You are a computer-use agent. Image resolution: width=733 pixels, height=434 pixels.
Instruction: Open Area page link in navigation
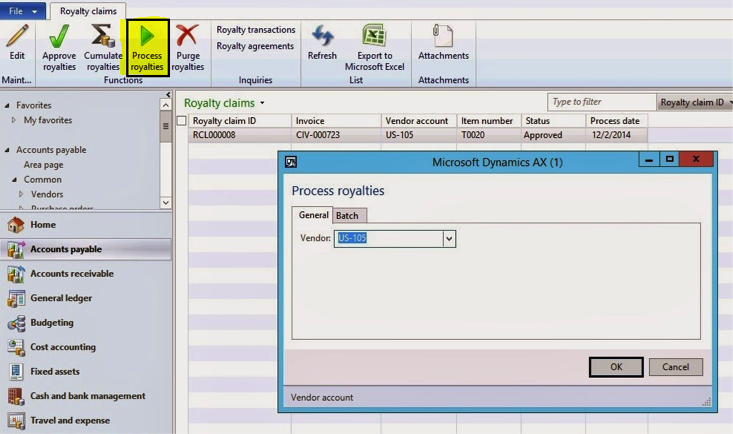[43, 165]
